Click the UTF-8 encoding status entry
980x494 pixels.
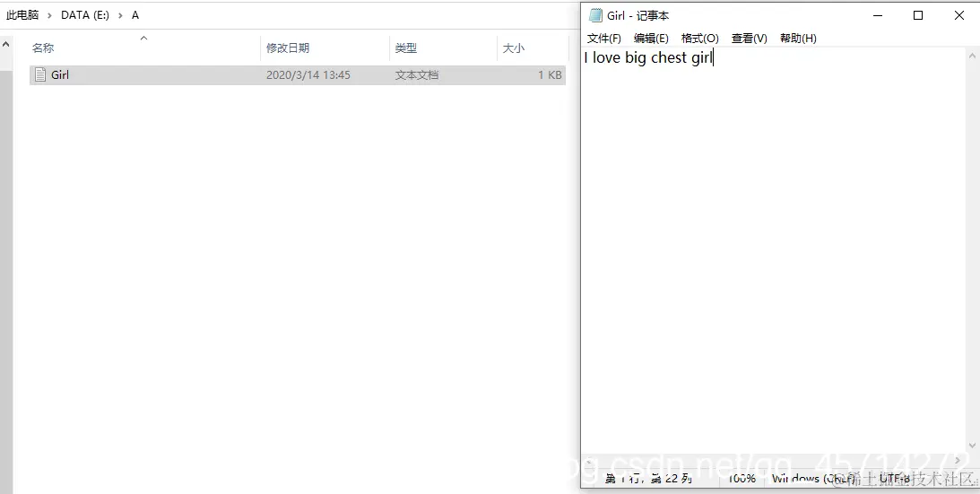895,479
